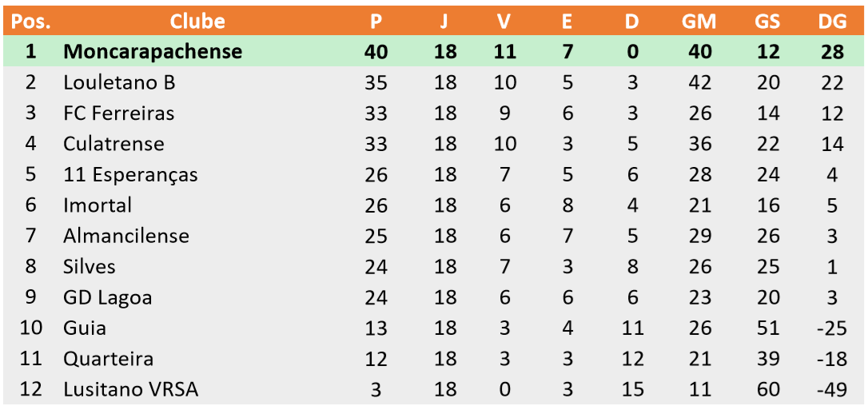Click the Culatrense club name
This screenshot has height=406, width=868.
click(x=113, y=144)
